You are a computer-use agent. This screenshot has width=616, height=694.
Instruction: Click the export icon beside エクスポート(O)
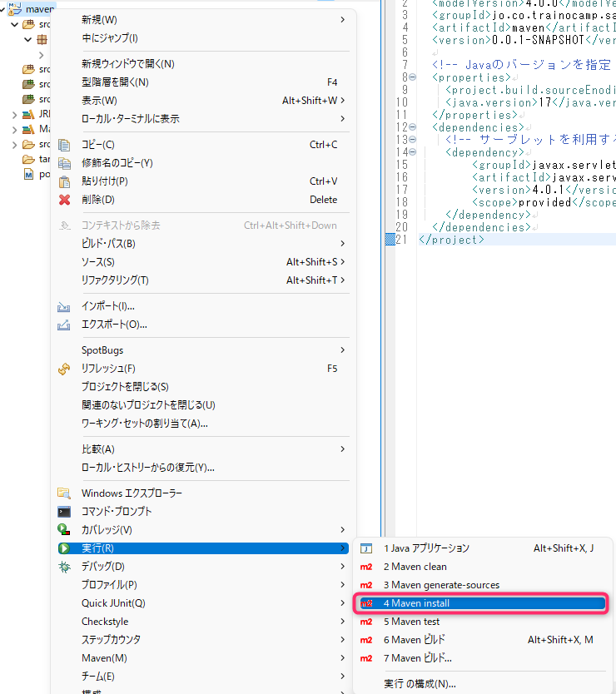pos(64,325)
